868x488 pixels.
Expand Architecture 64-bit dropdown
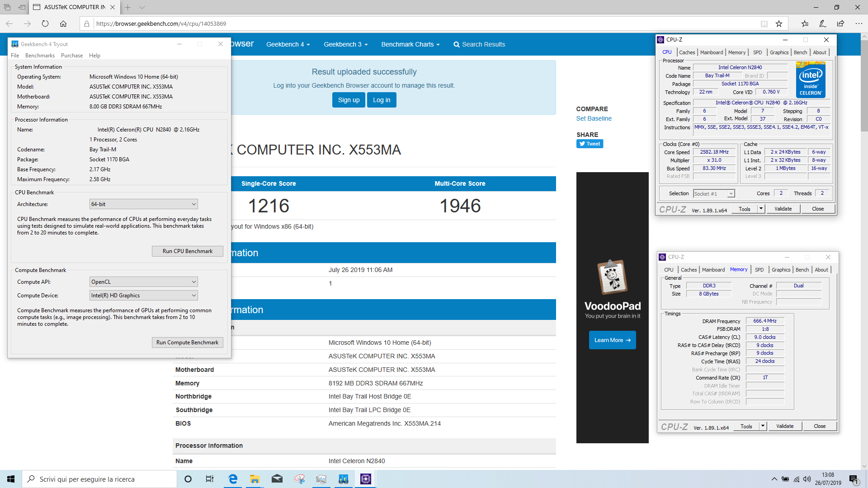point(144,204)
